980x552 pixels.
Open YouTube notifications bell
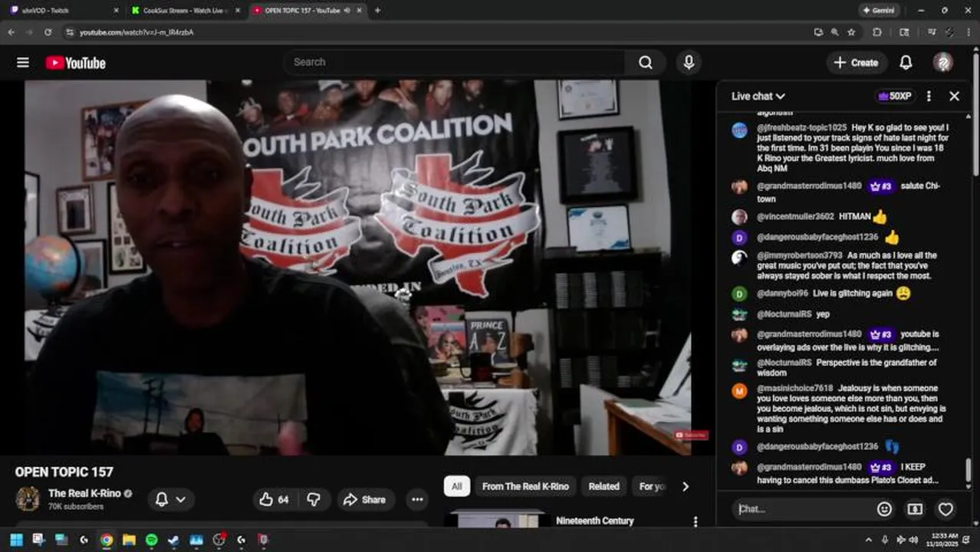click(x=906, y=63)
